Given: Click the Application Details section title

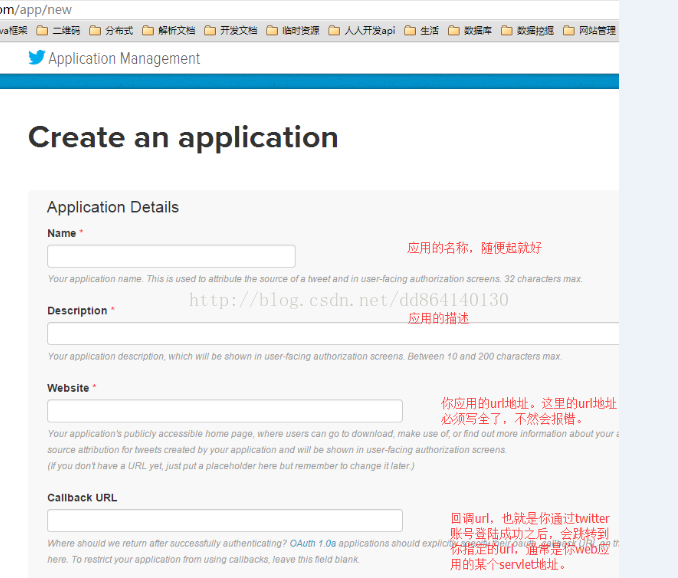Looking at the screenshot, I should click(x=113, y=207).
